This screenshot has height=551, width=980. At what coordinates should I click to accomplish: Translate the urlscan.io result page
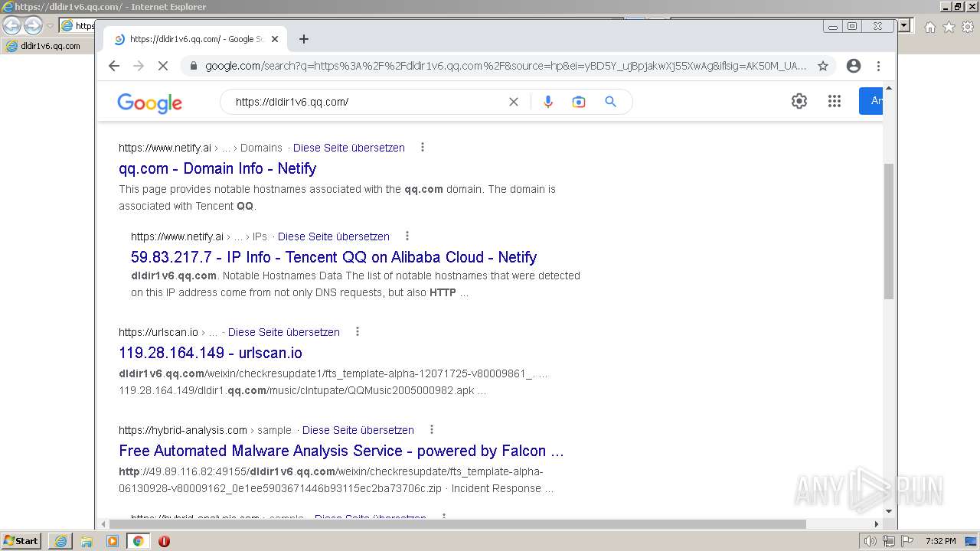(284, 332)
